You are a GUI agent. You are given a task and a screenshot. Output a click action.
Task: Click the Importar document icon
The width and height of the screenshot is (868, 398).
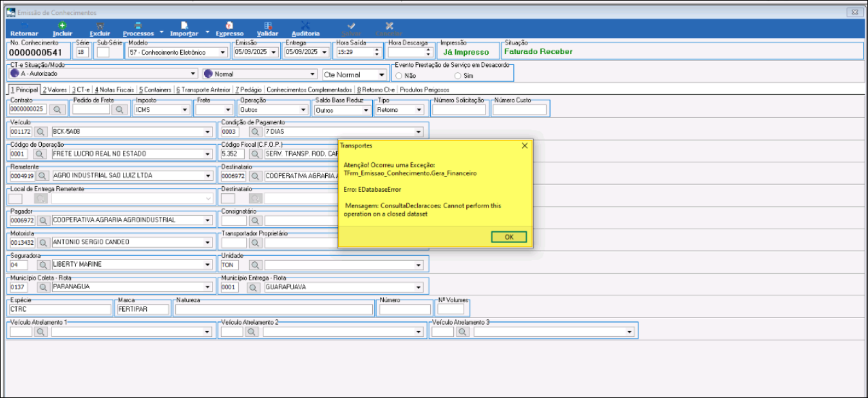pyautogui.click(x=184, y=25)
